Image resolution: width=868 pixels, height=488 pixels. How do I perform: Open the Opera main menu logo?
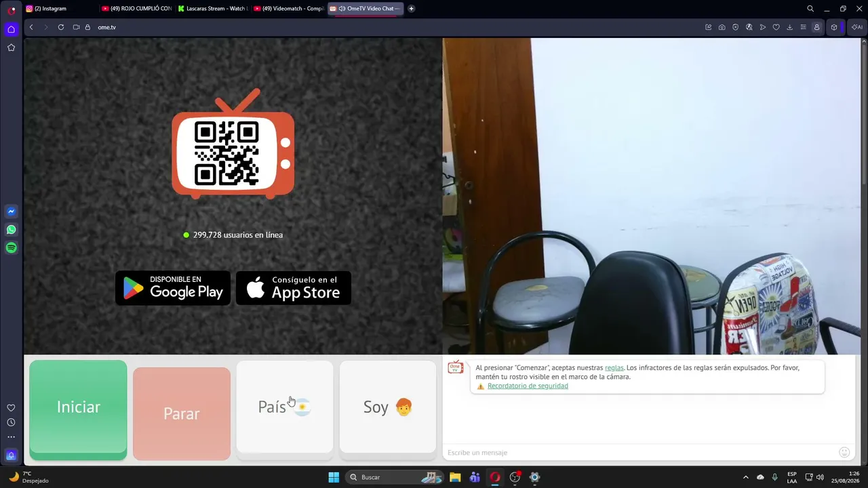pos(12,9)
